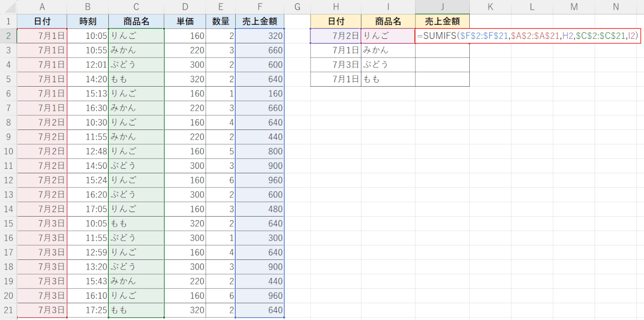Viewport: 644px width, 320px height.
Task: Select row 21 header
Action: click(8, 310)
